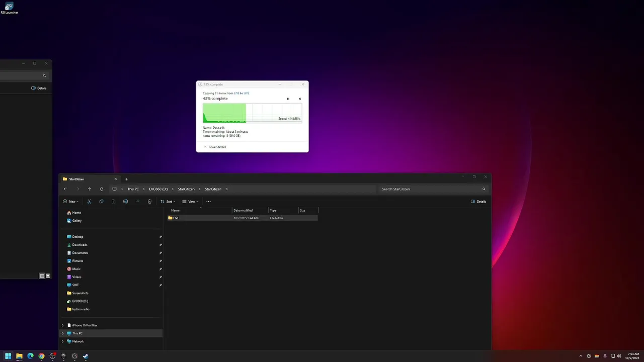
Task: Go up one folder level
Action: (x=90, y=189)
